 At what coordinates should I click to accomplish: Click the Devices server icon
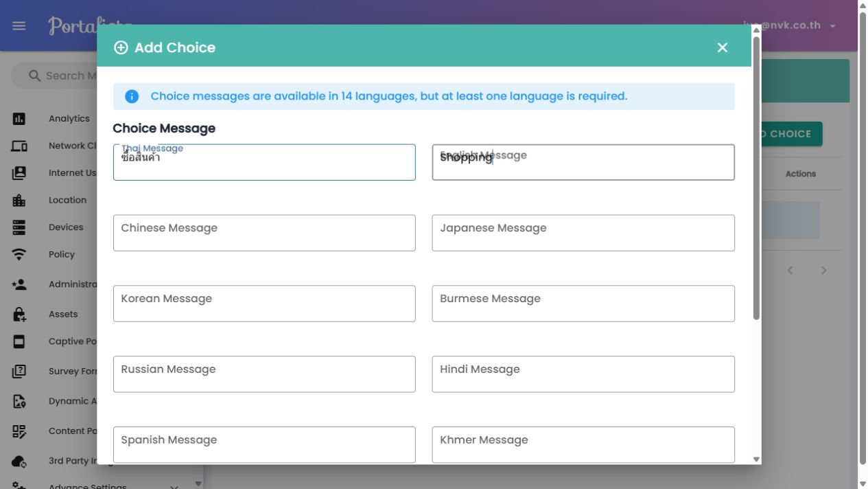click(19, 227)
